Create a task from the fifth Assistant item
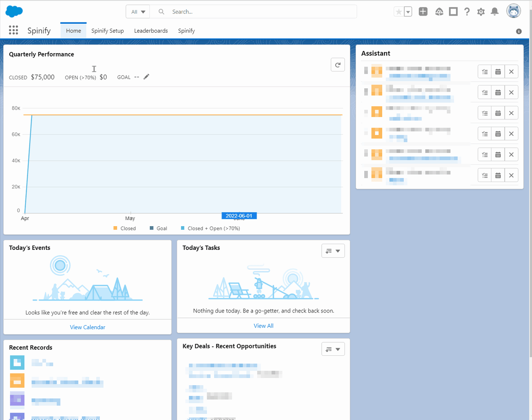 point(485,155)
